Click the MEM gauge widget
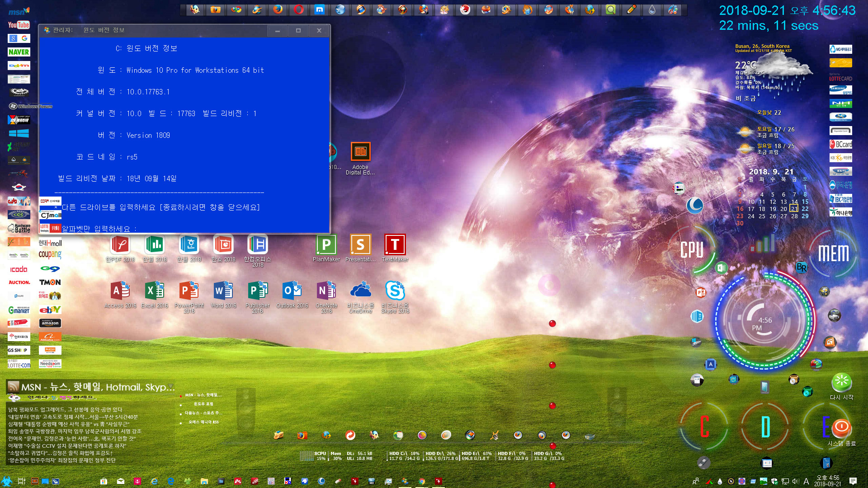The image size is (868, 488). coord(833,253)
